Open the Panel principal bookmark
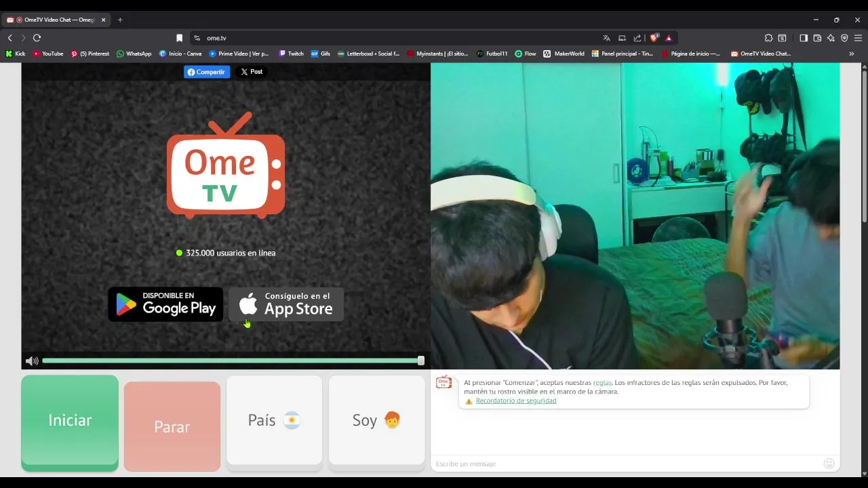The image size is (868, 488). pyautogui.click(x=622, y=54)
